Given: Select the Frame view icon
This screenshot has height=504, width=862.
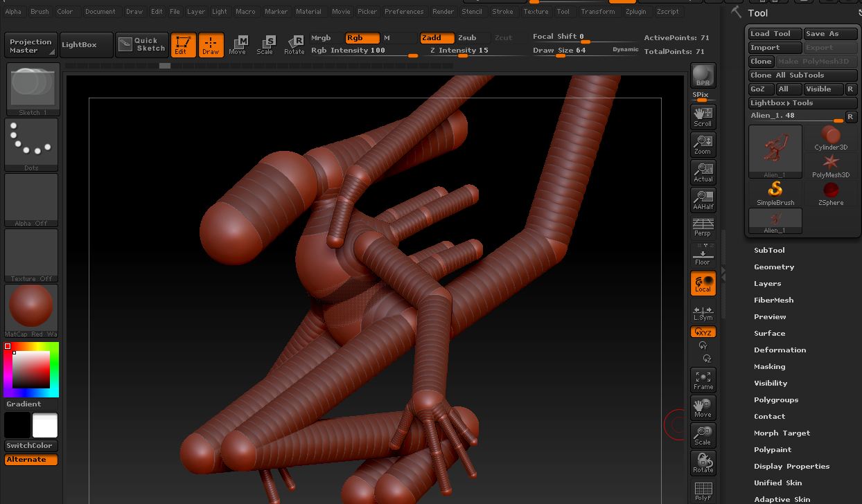Looking at the screenshot, I should [703, 379].
